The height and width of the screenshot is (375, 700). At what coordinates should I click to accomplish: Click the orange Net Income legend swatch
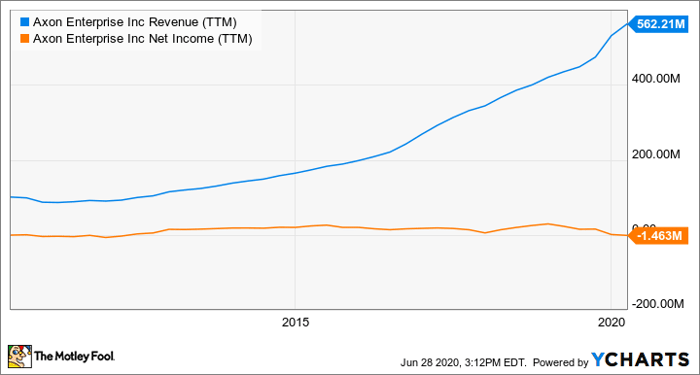point(24,39)
